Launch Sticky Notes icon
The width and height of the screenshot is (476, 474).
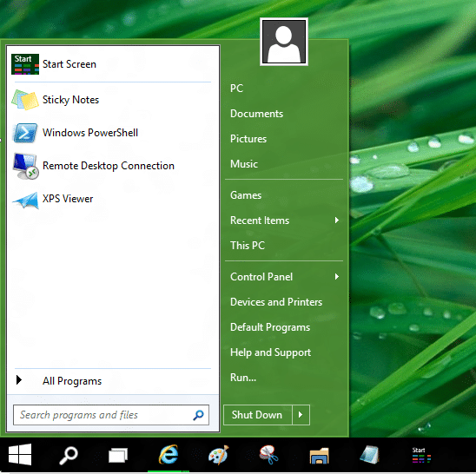[x=25, y=100]
